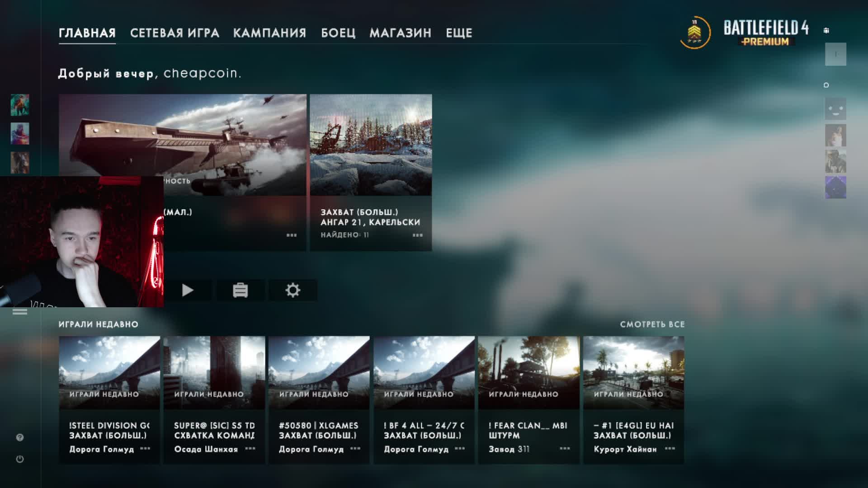Image resolution: width=868 pixels, height=488 pixels.
Task: Open more options on Осада Шанхая card
Action: 250,449
